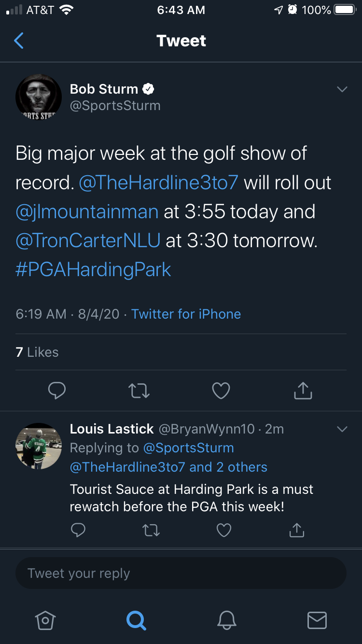Viewport: 362px width, 644px height.
Task: Reply to Louis Lastick's tweet
Action: click(x=78, y=531)
